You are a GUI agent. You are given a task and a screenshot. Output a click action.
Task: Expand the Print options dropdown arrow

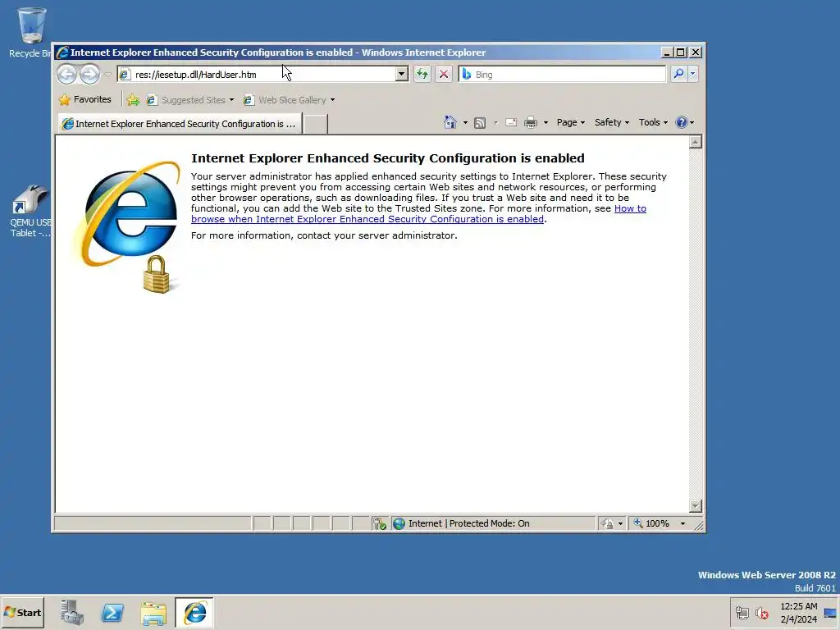coord(546,123)
